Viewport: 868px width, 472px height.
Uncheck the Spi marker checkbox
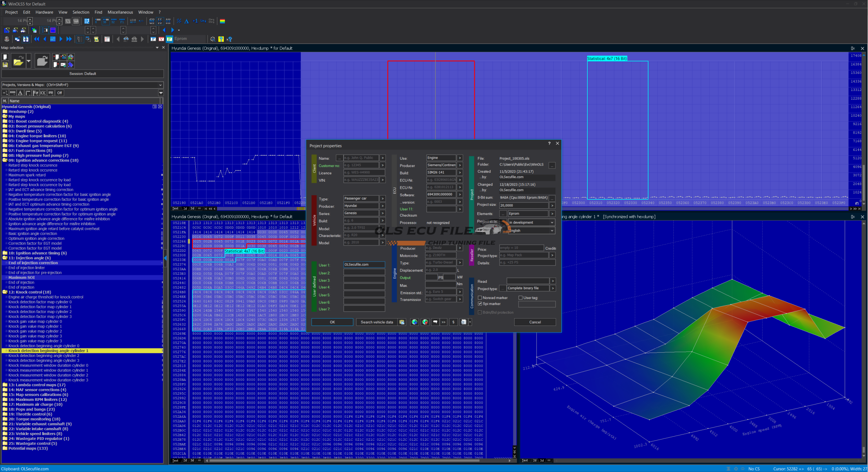480,304
